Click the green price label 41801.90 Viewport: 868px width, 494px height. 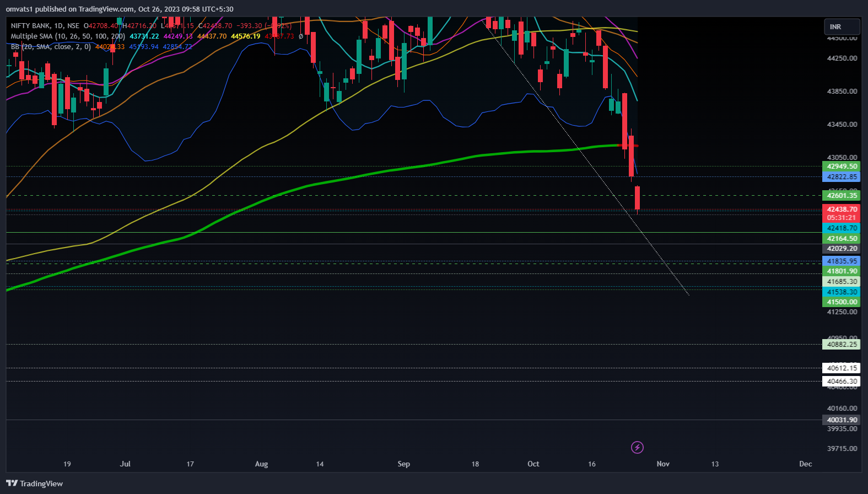point(842,271)
